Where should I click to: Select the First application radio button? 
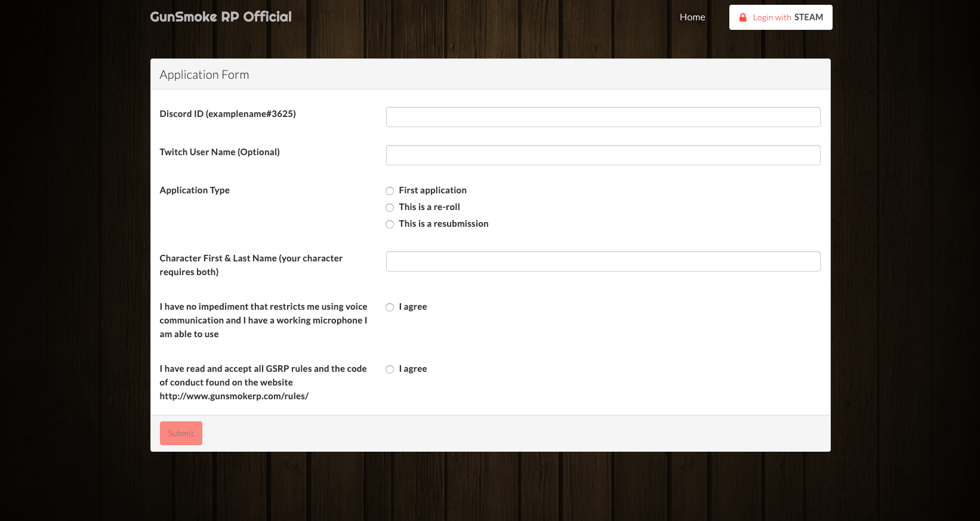pos(390,191)
